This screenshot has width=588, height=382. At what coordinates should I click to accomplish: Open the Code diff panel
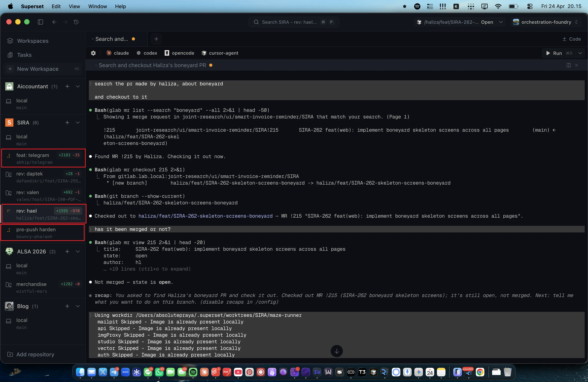pyautogui.click(x=571, y=39)
